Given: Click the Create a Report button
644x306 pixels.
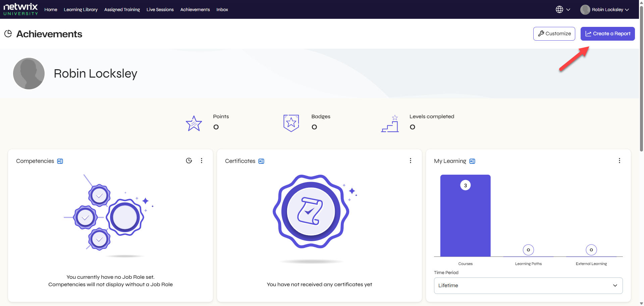Looking at the screenshot, I should (x=607, y=34).
